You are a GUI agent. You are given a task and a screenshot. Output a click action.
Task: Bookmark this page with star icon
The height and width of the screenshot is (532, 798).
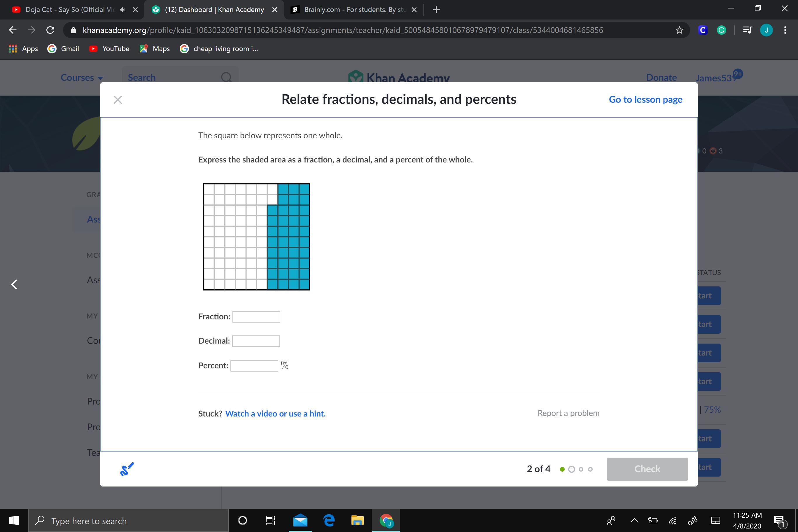[x=679, y=30]
